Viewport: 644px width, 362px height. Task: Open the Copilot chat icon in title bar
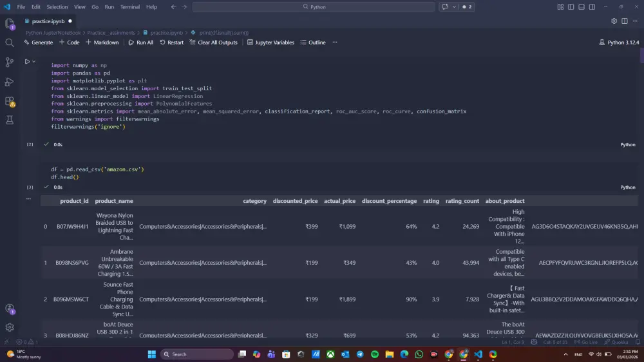[445, 6]
